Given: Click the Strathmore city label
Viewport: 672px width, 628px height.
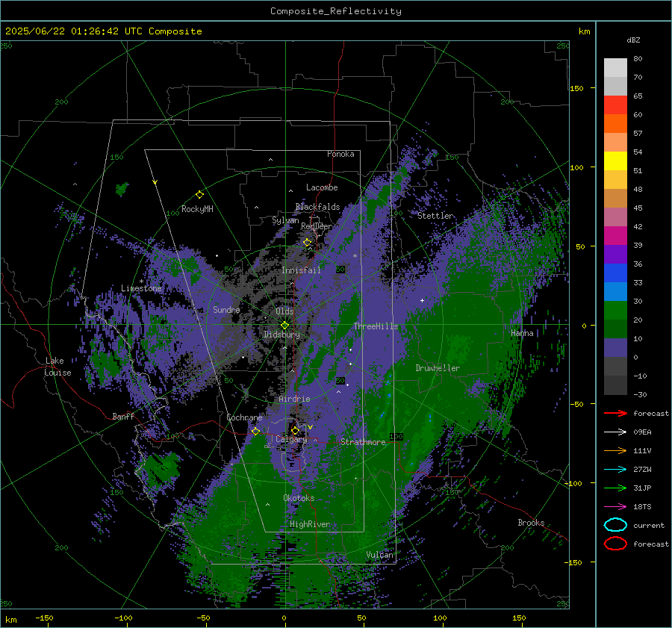Looking at the screenshot, I should coord(363,442).
